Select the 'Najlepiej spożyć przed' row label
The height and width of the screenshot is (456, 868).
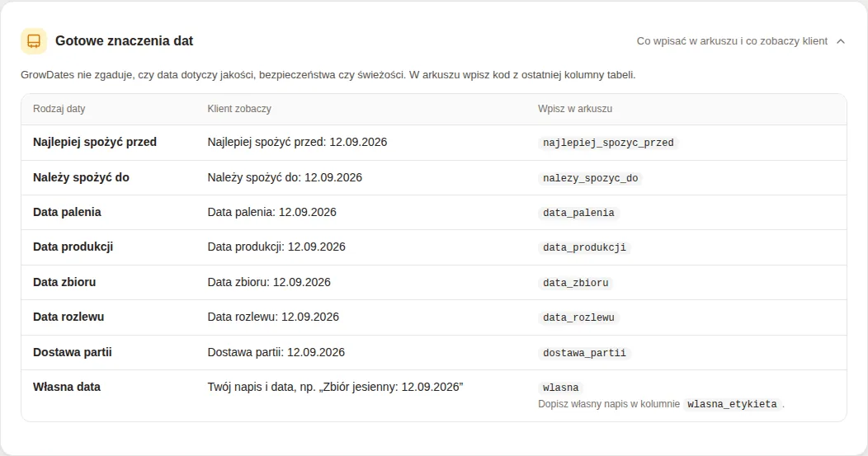coord(95,142)
